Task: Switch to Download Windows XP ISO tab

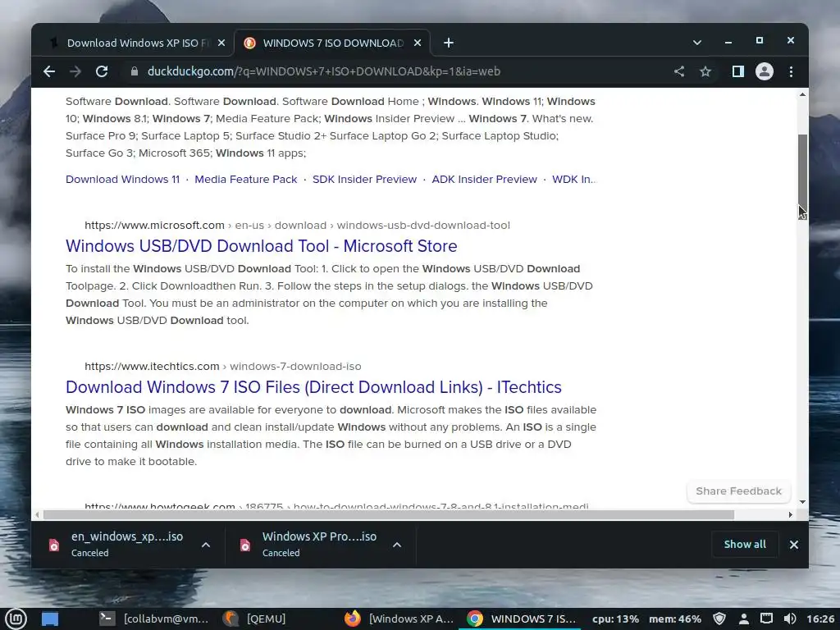Action: [136, 43]
